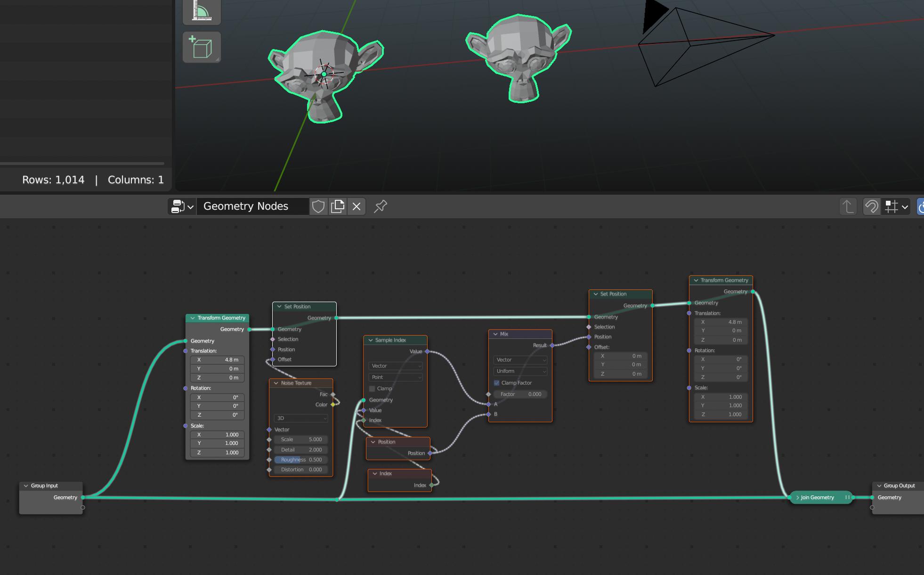Expand the Join Geometry node

(x=797, y=498)
